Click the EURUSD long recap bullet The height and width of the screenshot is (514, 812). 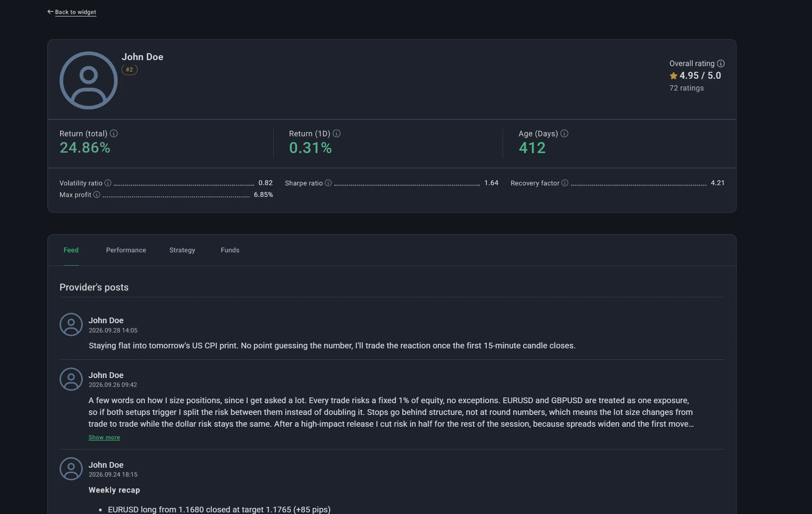tap(219, 510)
